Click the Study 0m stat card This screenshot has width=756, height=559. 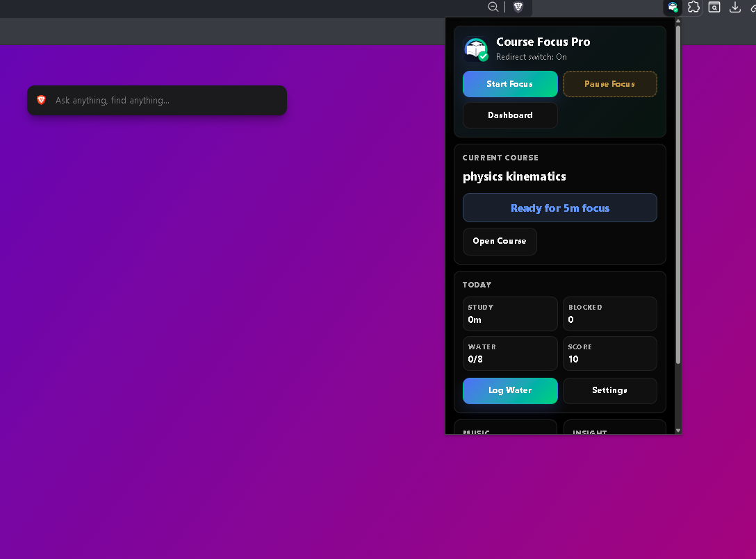510,314
